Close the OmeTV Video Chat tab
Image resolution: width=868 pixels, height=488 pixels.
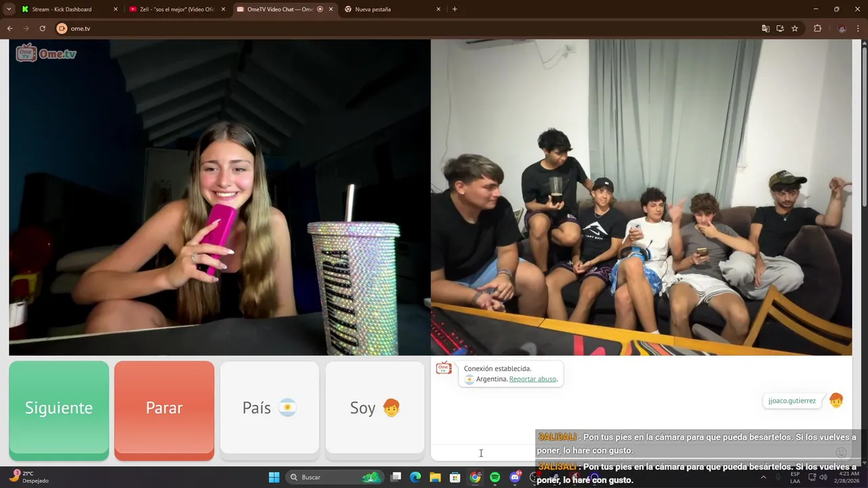point(331,9)
